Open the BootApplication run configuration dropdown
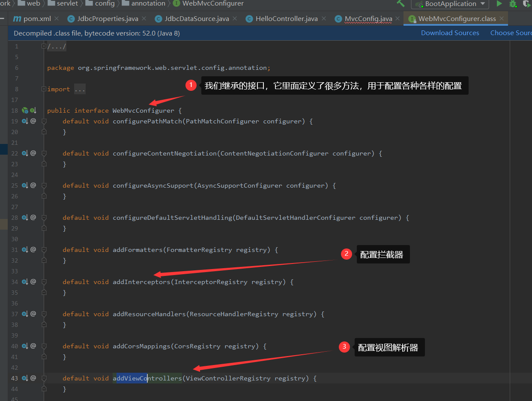532x401 pixels. click(x=450, y=4)
